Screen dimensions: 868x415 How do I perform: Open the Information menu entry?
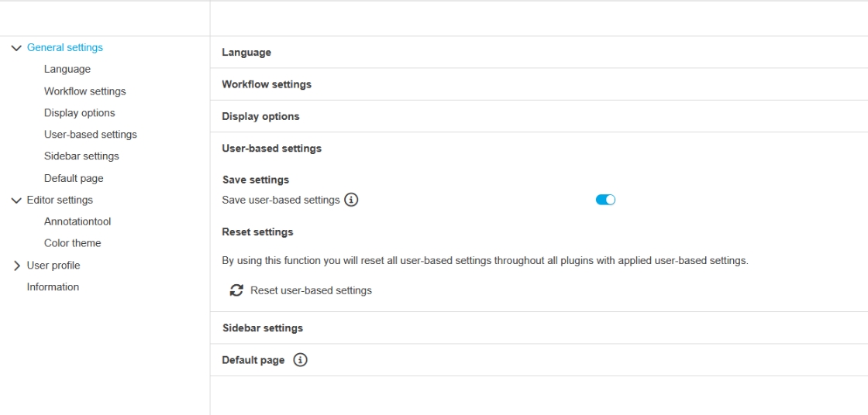tap(53, 287)
